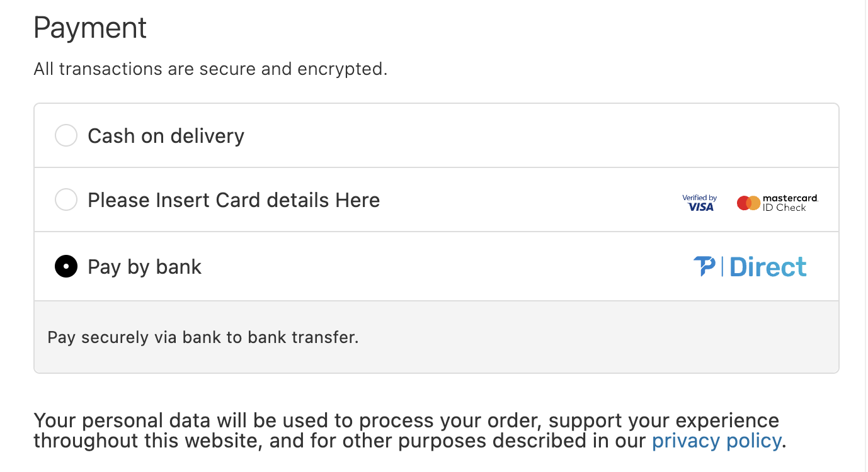
Task: Open the privacy policy link
Action: click(x=716, y=441)
